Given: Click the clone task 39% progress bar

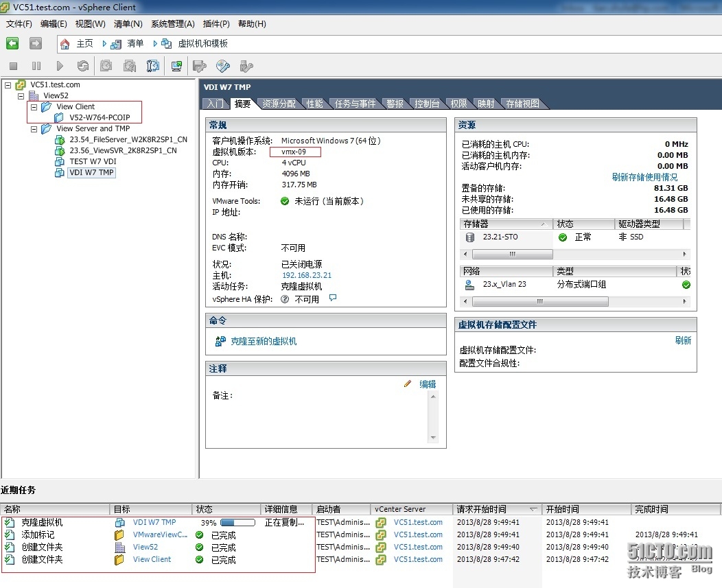Looking at the screenshot, I should coord(237,523).
